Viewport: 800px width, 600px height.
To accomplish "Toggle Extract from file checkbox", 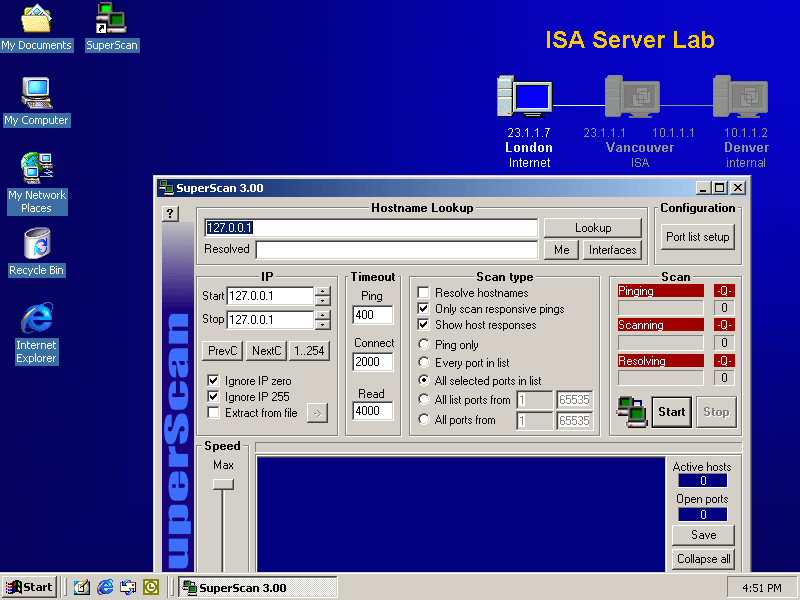I will click(213, 413).
